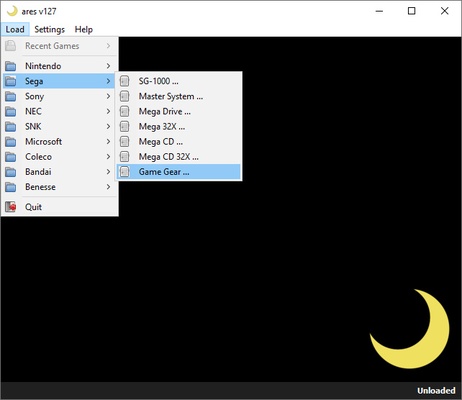Expand the SNK submenu arrow
The height and width of the screenshot is (400, 462).
[108, 127]
